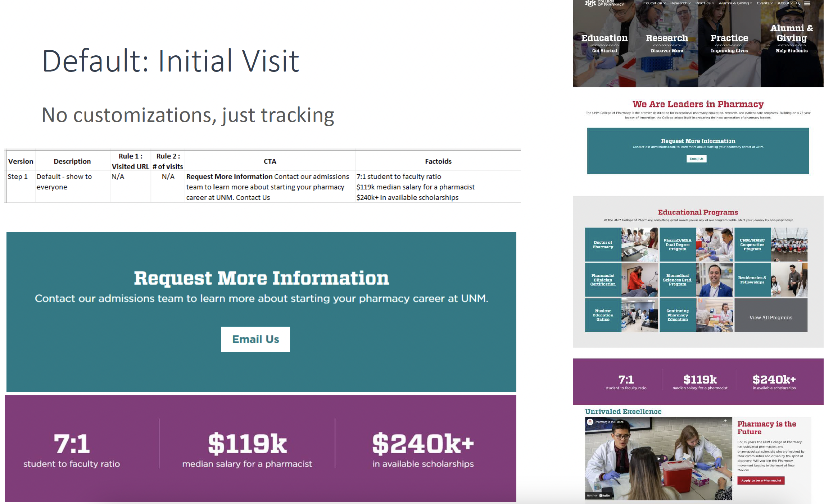Open the Pharmacist Clinician Certification tile
This screenshot has height=504, width=824.
tap(621, 280)
